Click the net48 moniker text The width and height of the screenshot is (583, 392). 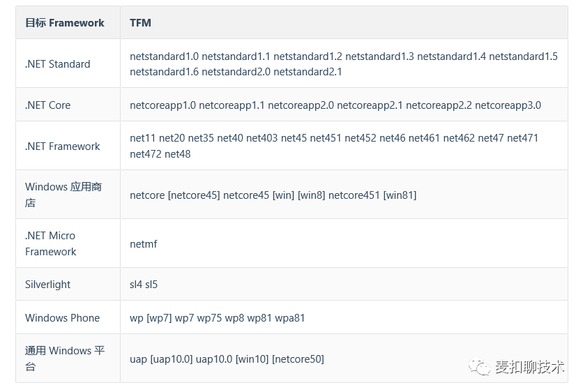click(177, 154)
